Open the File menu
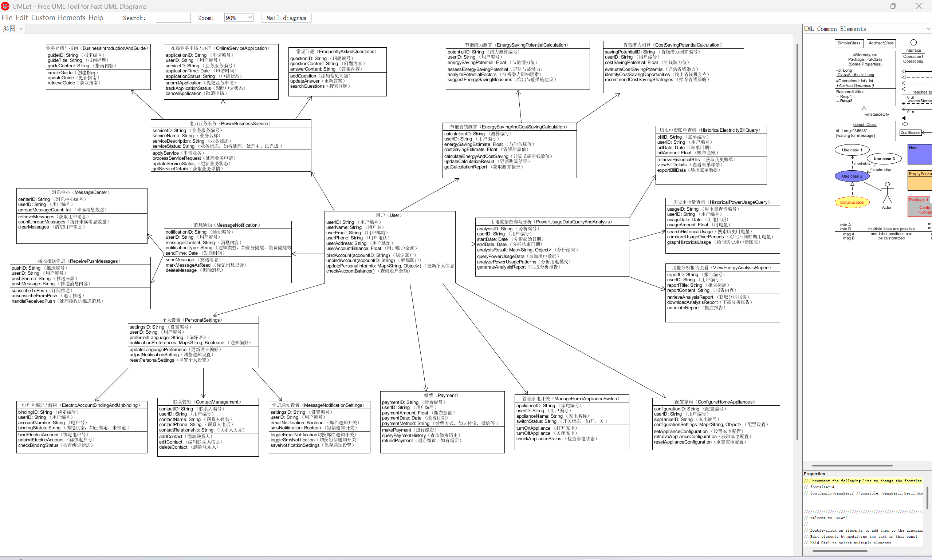Viewport: 932px width, 560px height. coord(7,18)
